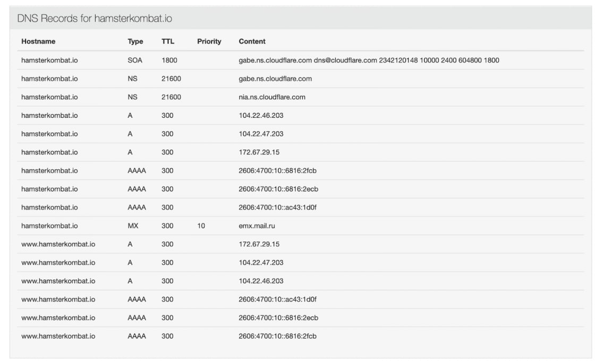This screenshot has height=364, width=595.
Task: Click the MX record type cell
Action: 133,226
